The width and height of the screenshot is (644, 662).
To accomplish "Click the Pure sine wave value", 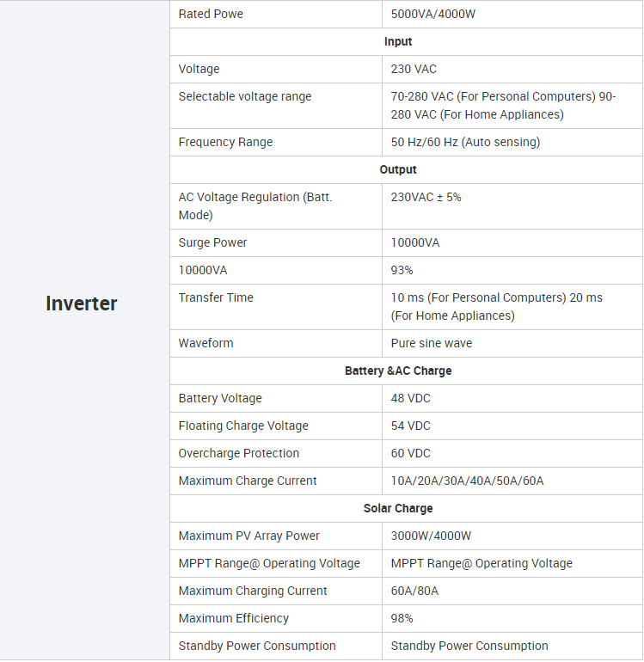I will 431,343.
